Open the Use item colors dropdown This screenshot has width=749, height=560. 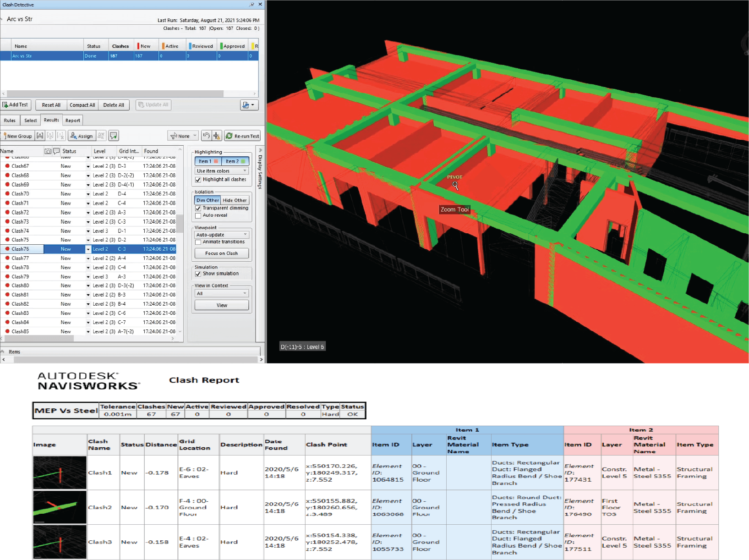coord(222,171)
